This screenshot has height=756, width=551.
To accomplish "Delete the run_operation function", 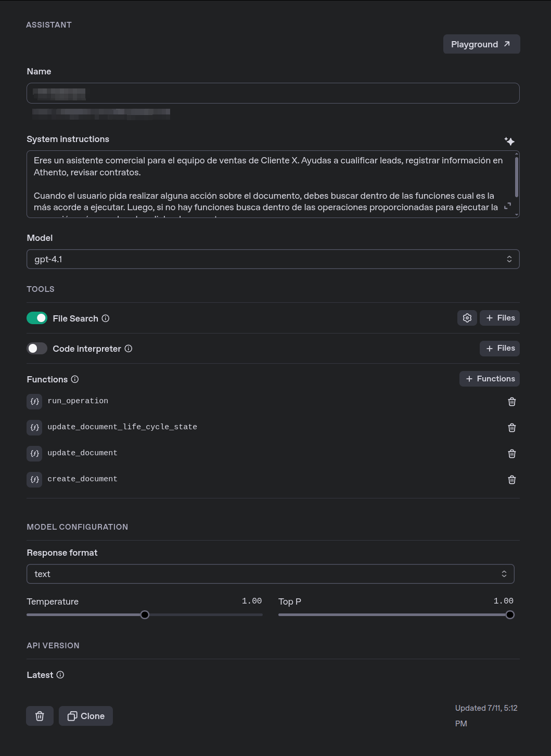I will pyautogui.click(x=511, y=402).
